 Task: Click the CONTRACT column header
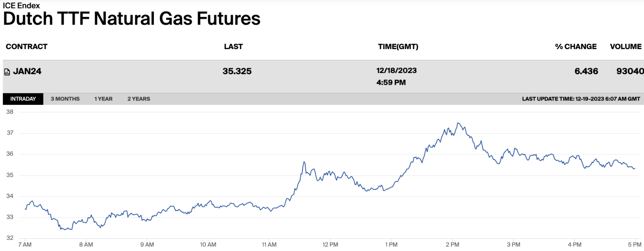(27, 47)
